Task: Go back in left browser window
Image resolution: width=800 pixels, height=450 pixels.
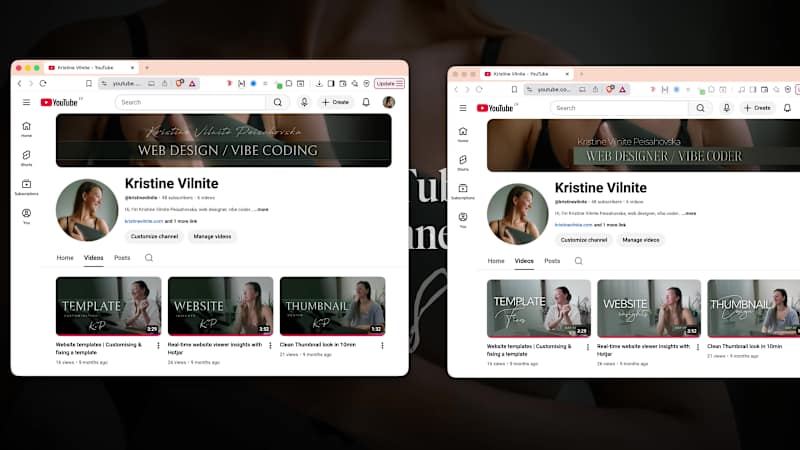Action: pyautogui.click(x=20, y=84)
